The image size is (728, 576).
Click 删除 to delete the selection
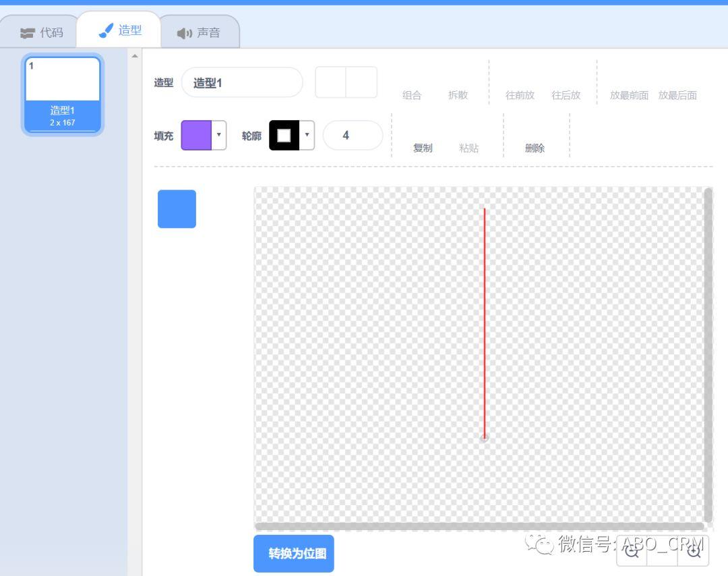click(x=535, y=148)
